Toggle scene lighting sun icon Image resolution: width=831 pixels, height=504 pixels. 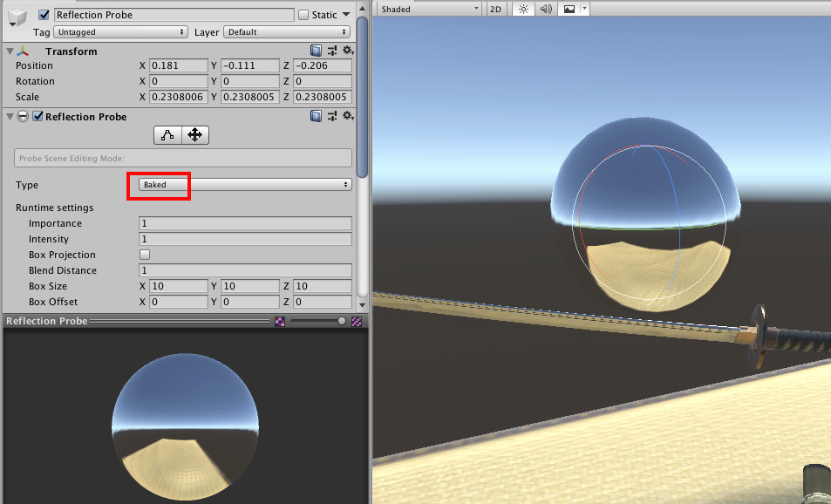[523, 9]
